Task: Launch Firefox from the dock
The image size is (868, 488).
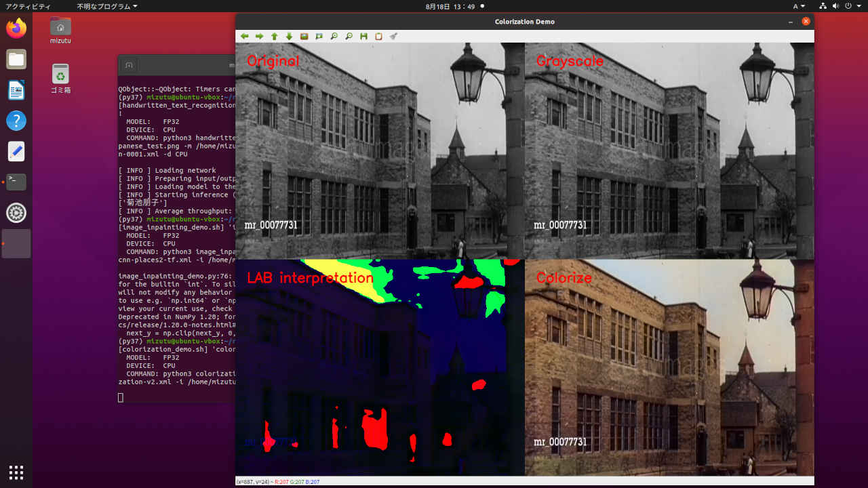Action: coord(16,28)
